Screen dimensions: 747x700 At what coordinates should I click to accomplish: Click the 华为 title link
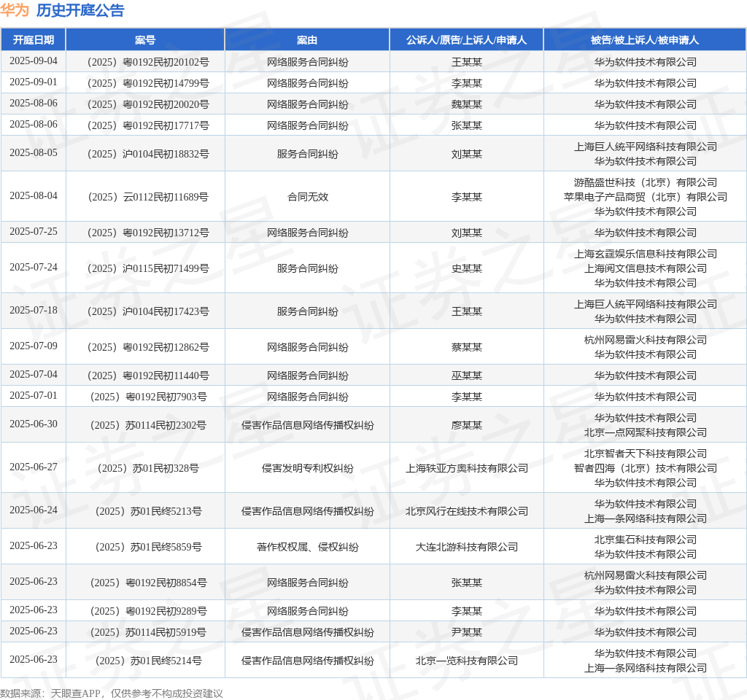click(x=15, y=10)
